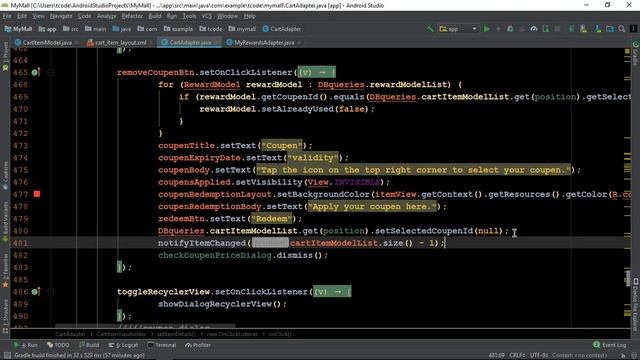Open the Help menu
This screenshot has height=360, width=640.
coord(249,16)
